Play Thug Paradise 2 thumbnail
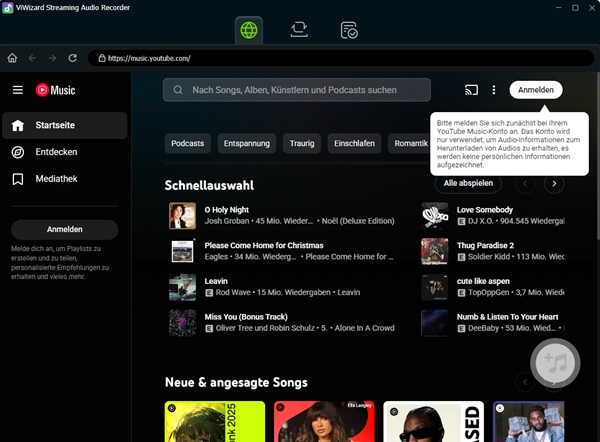The height and width of the screenshot is (442, 600). tap(434, 251)
